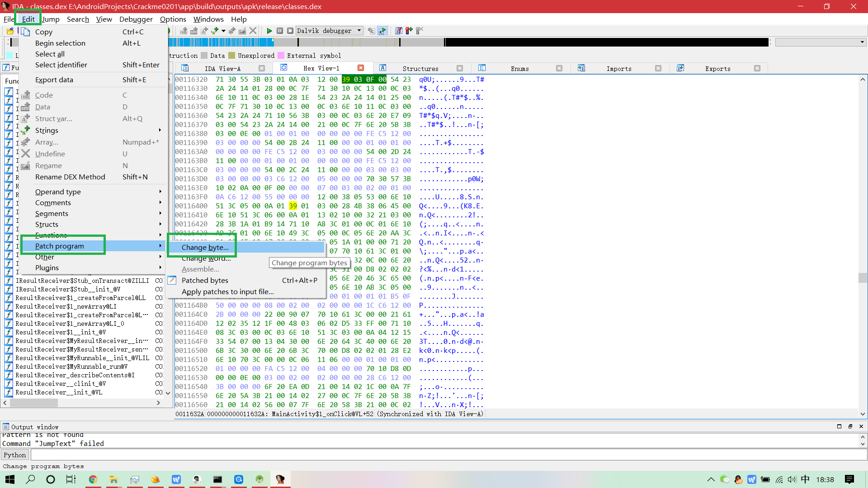
Task: Open the Windows Start menu
Action: (x=10, y=479)
